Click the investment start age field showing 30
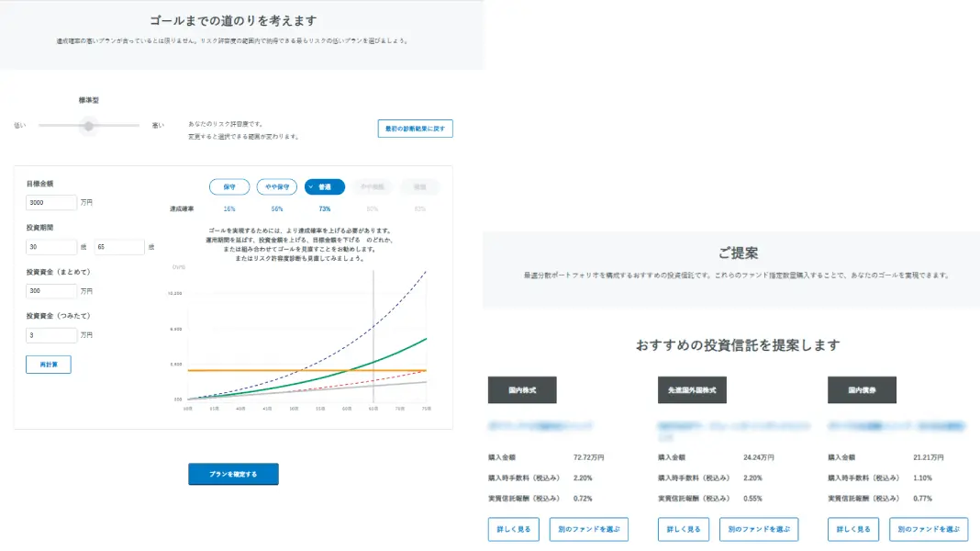980x551 pixels. (x=51, y=247)
